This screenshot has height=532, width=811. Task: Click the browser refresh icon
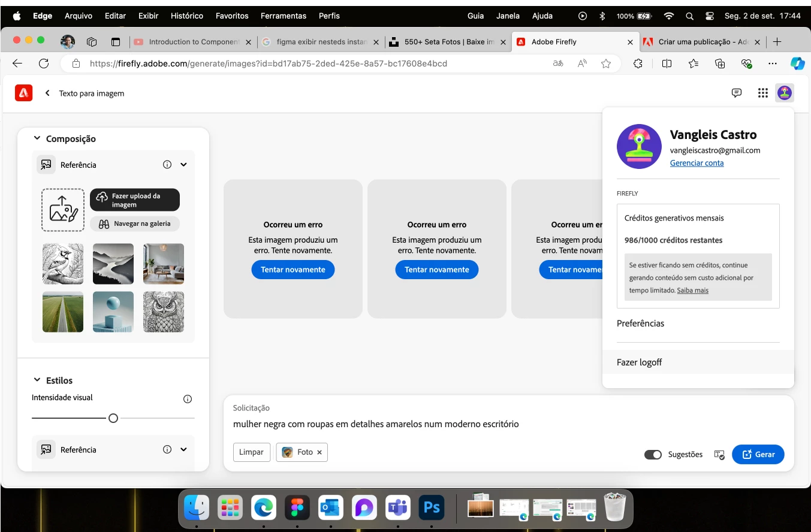point(43,64)
